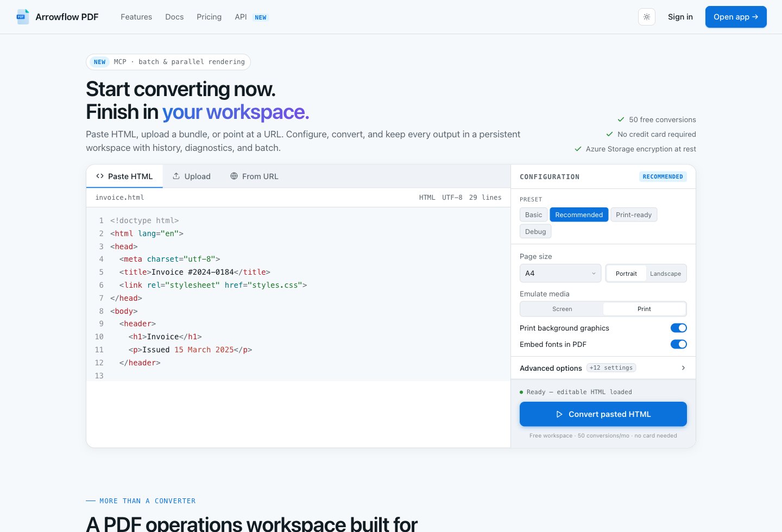Open the A4 page size dropdown
Image resolution: width=782 pixels, height=532 pixels.
[x=560, y=273]
